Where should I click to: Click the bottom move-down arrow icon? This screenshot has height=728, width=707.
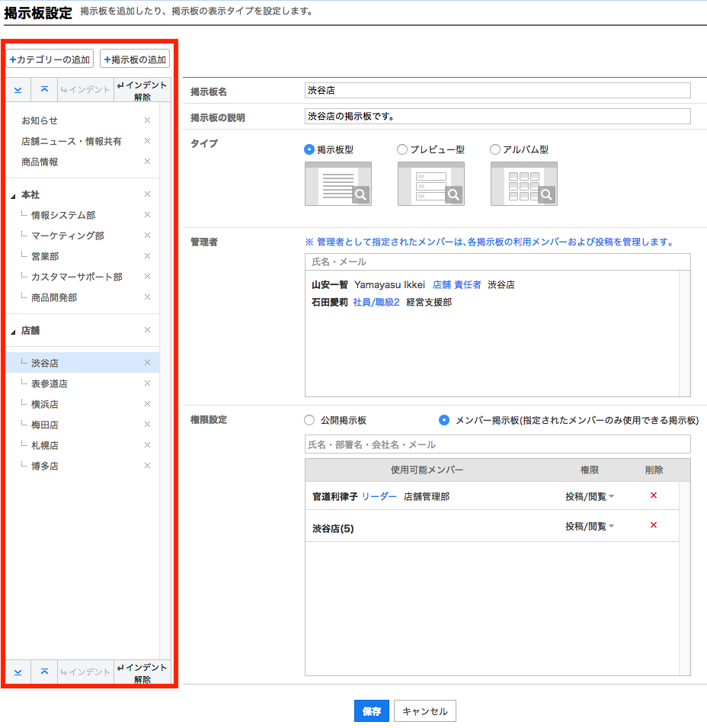[18, 672]
